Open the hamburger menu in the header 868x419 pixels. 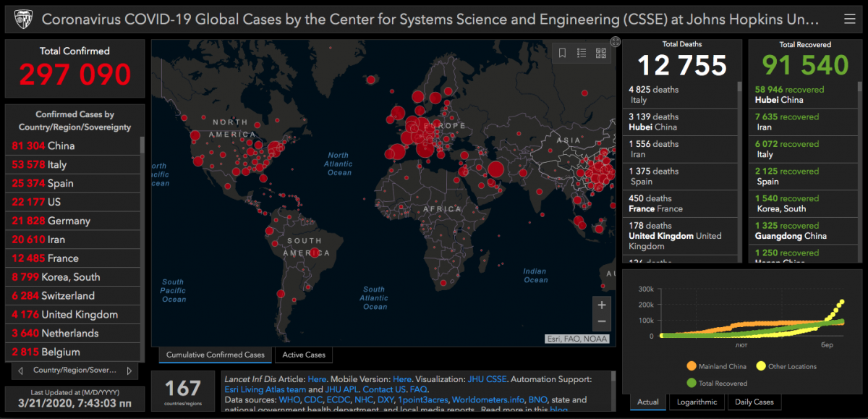coord(849,19)
